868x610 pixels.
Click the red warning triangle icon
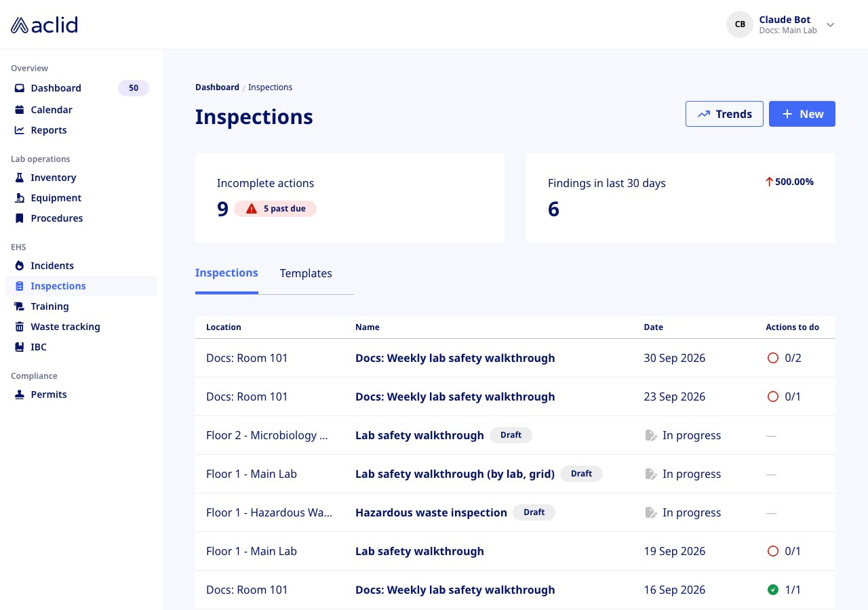click(x=252, y=209)
